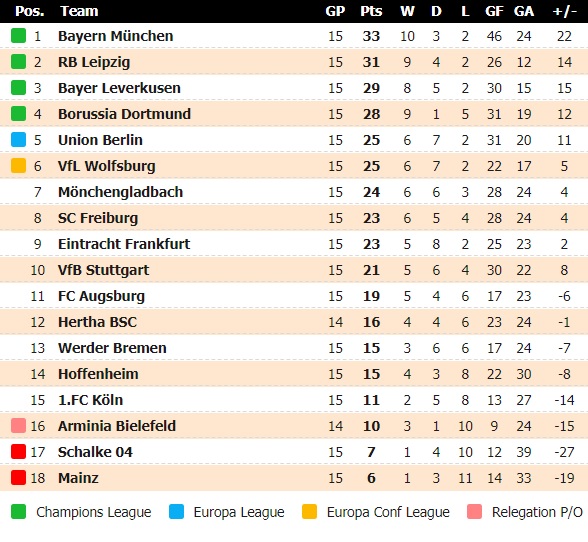Open the Eintracht Frankfurt team link
This screenshot has width=588, height=542.
pos(124,244)
